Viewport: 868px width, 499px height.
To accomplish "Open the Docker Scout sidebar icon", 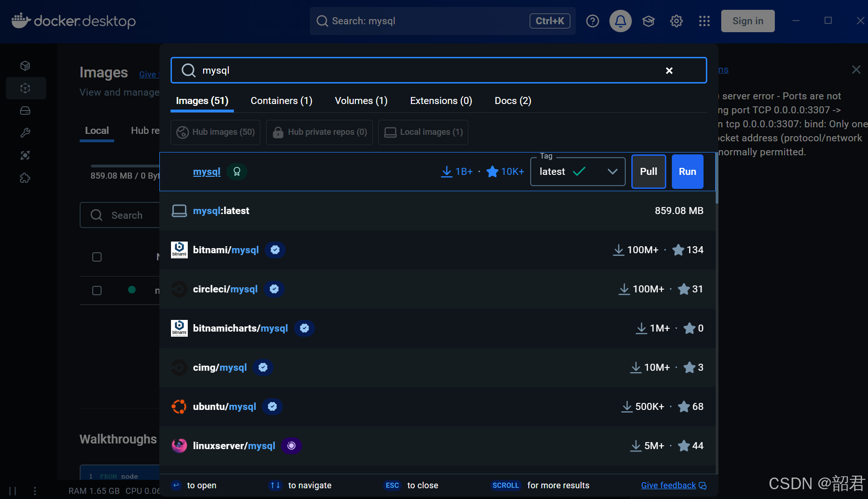I will tap(26, 155).
